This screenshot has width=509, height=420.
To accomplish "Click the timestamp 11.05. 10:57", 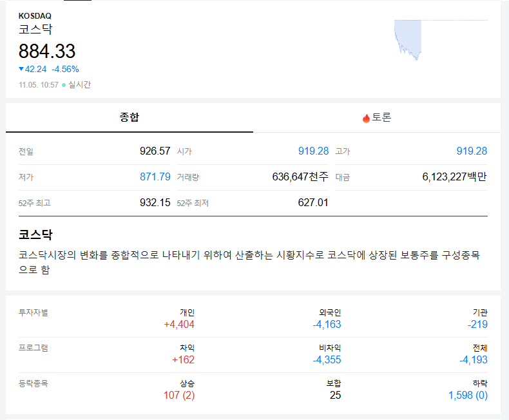I will pos(38,85).
